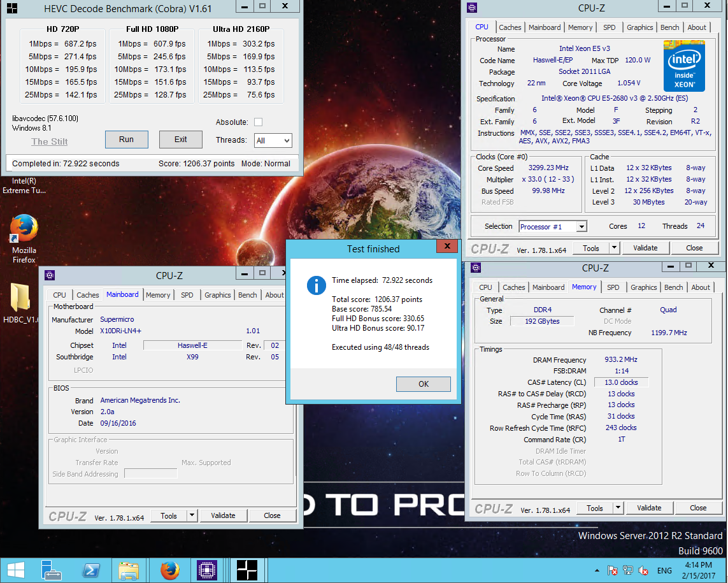Click the Exit button in HEVC Benchmark

pos(181,140)
